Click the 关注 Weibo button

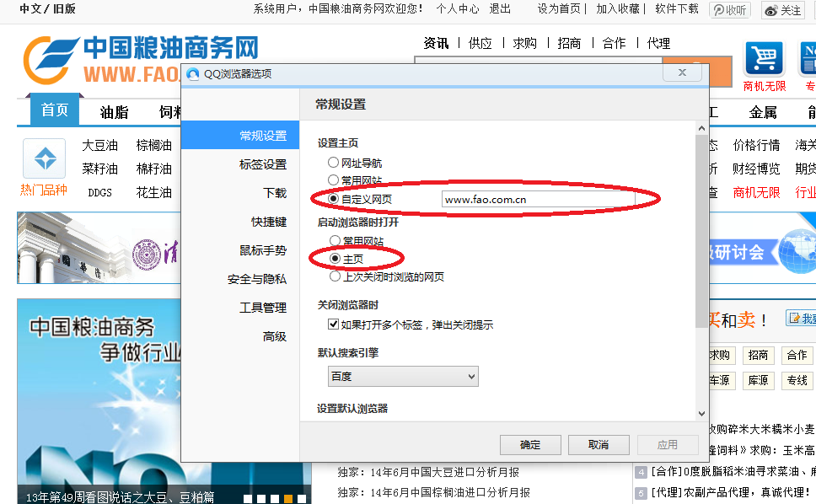[783, 10]
